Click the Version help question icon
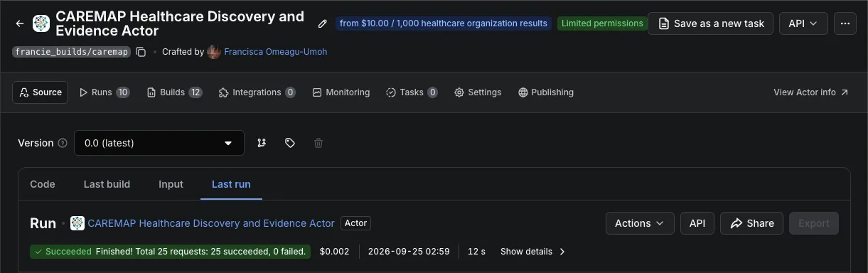The height and width of the screenshot is (273, 868). click(63, 143)
